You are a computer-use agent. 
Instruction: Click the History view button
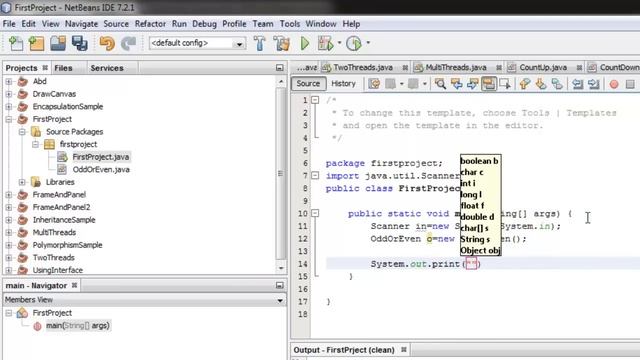pos(343,84)
